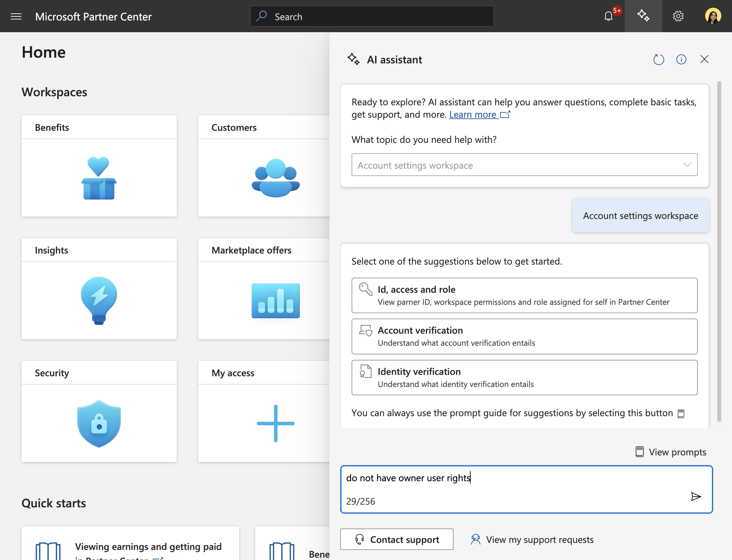Image resolution: width=732 pixels, height=560 pixels.
Task: Close the AI assistant panel
Action: pos(704,59)
